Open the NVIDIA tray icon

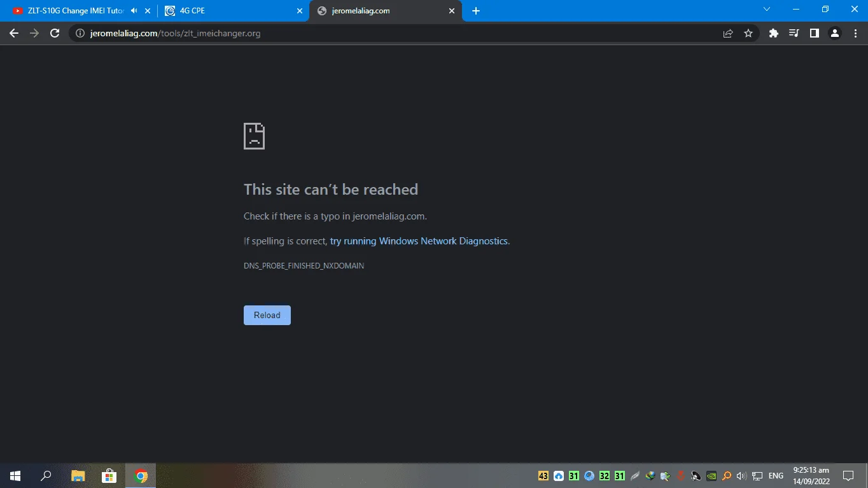coord(711,476)
